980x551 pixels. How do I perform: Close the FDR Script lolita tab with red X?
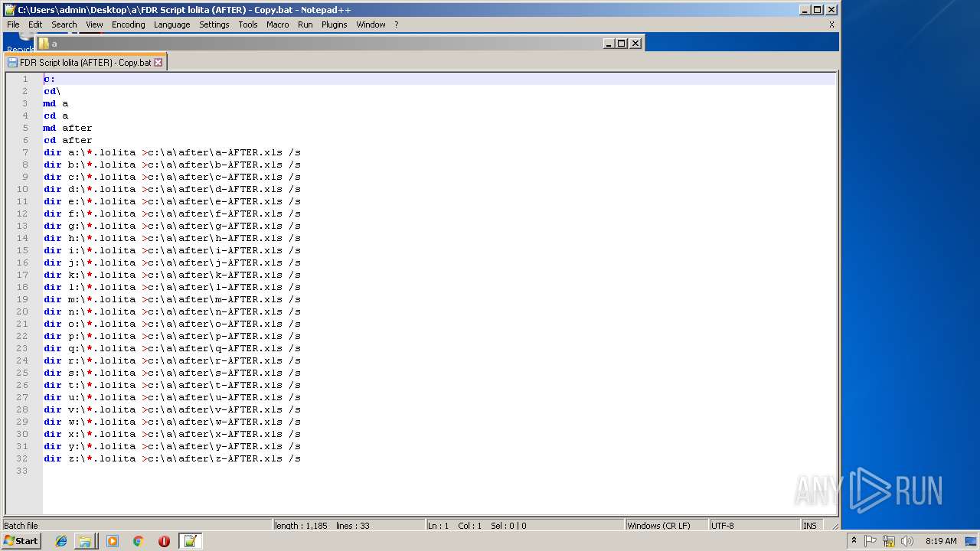click(158, 63)
